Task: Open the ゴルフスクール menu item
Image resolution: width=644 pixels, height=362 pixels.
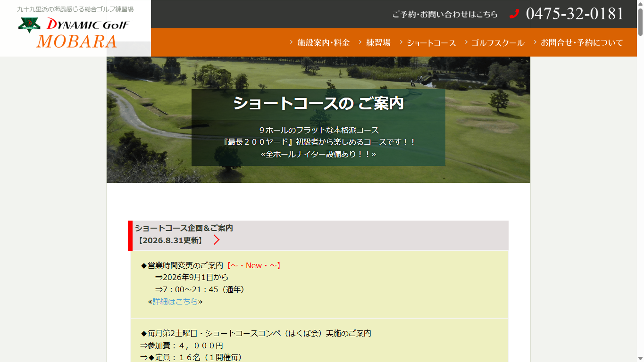Action: click(x=498, y=43)
